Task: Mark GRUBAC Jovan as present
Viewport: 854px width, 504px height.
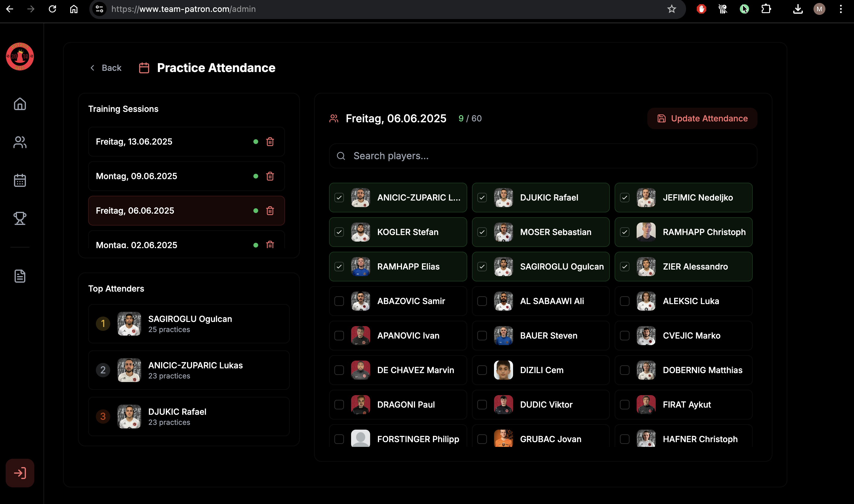Action: tap(482, 439)
